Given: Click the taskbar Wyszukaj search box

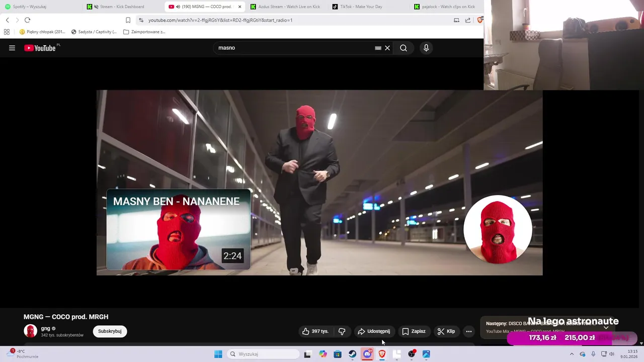Looking at the screenshot, I should 264,354.
